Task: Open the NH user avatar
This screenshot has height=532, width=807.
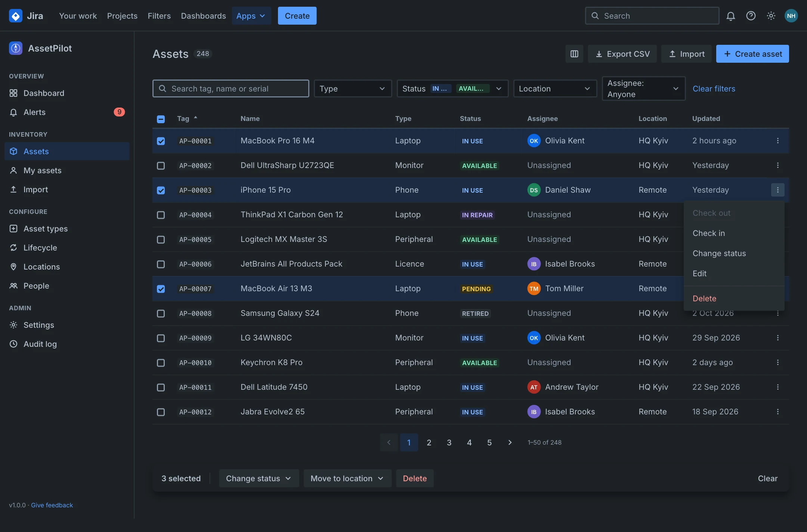Action: click(x=791, y=16)
